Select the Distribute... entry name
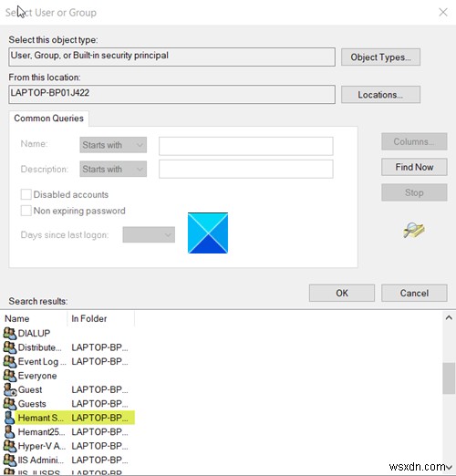Viewport: 456px width, 476px height. [39, 347]
